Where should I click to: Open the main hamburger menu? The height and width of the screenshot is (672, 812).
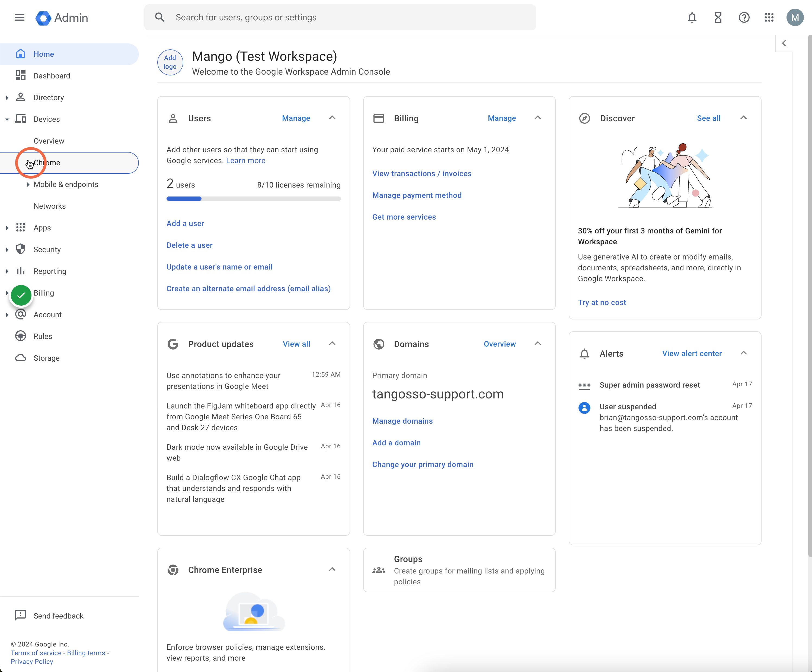(x=19, y=17)
